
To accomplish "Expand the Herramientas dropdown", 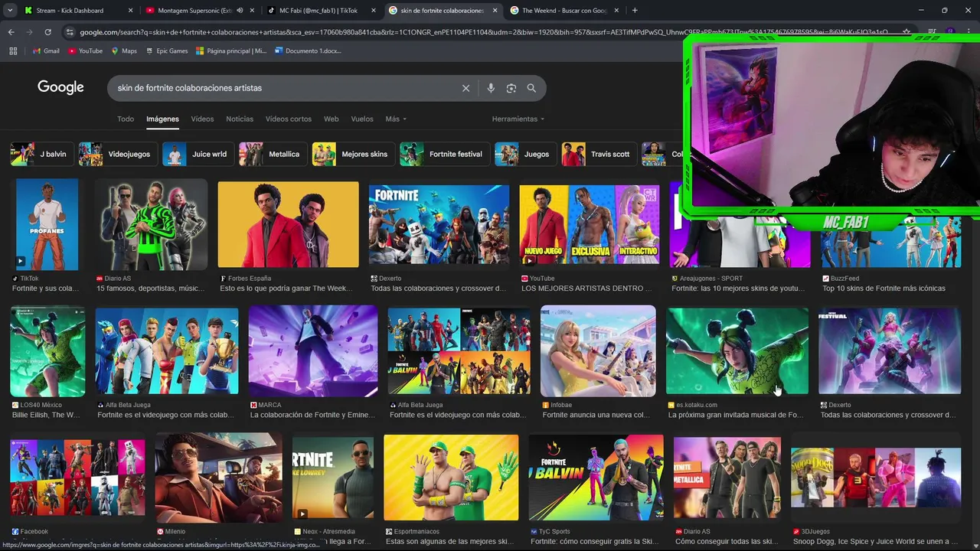I will tap(518, 119).
